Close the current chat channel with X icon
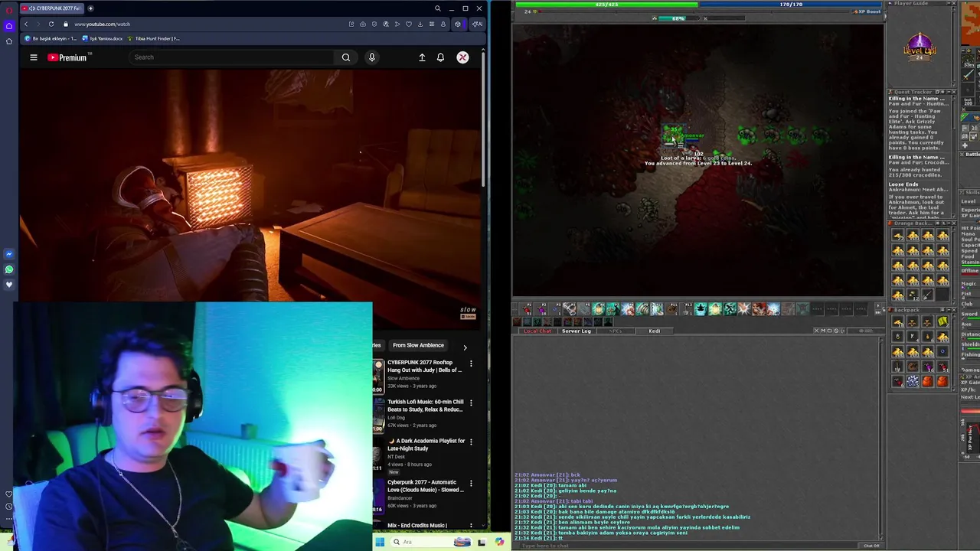The image size is (980, 551). pos(817,331)
